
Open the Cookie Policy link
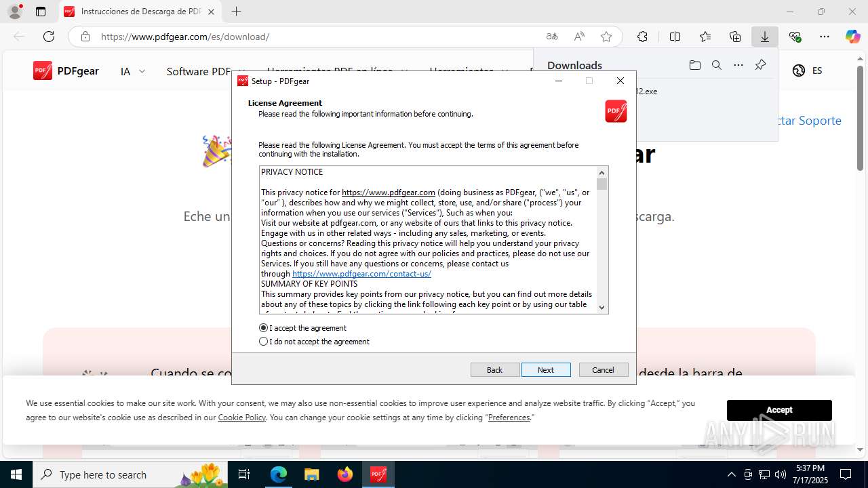(242, 418)
